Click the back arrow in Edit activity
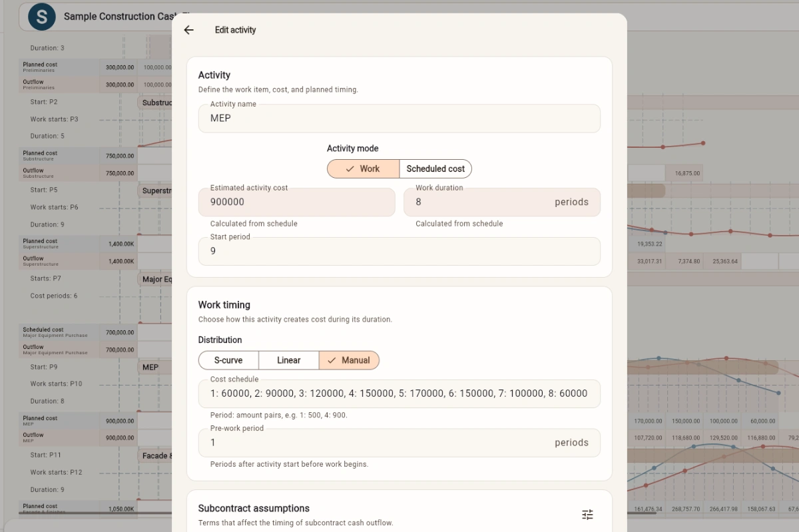 (189, 30)
